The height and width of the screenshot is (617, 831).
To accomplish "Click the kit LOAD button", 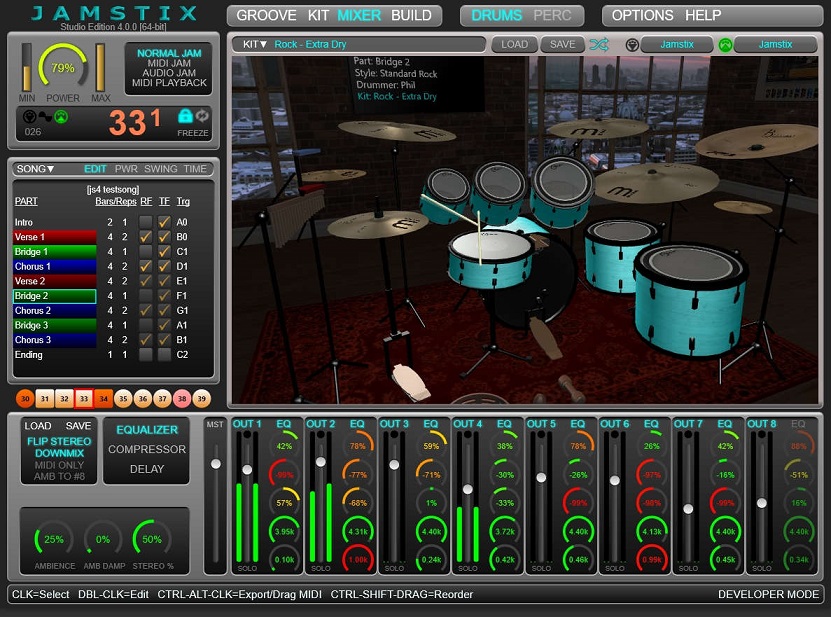I will 514,45.
